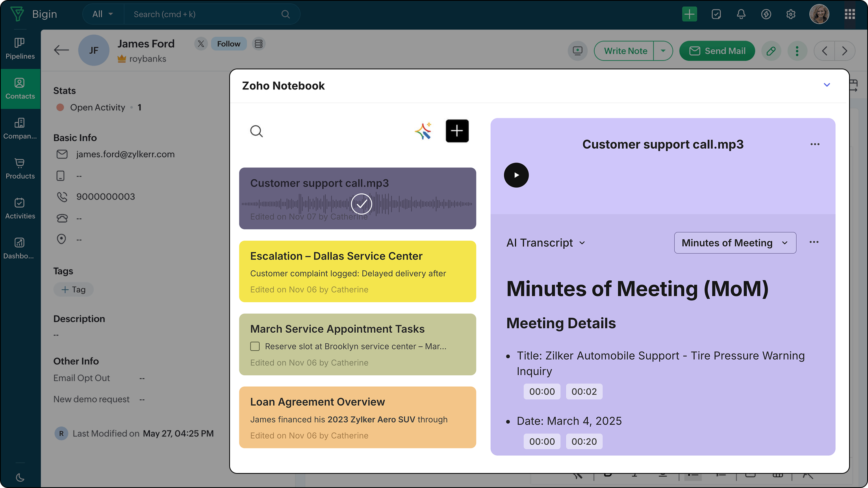
Task: Open notifications bell
Action: click(x=741, y=14)
